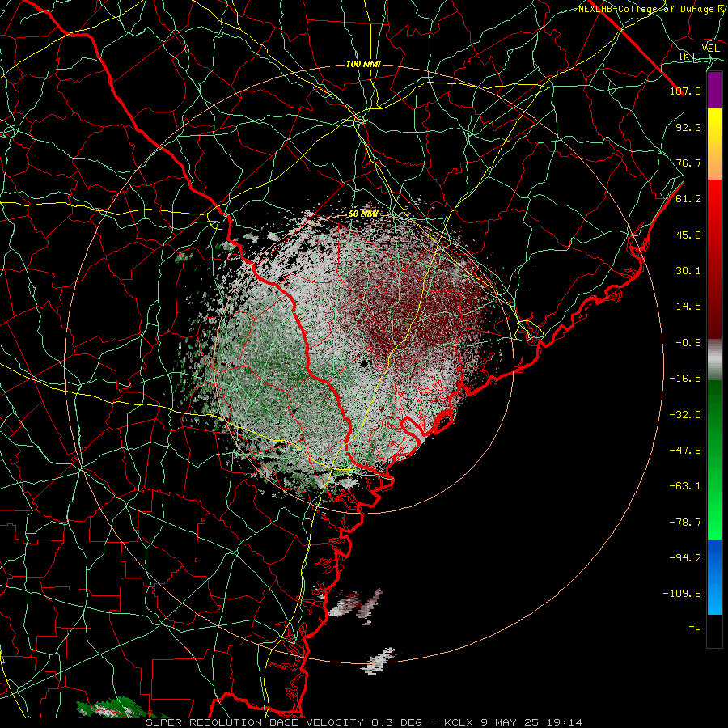The height and width of the screenshot is (728, 728).
Task: Click the black radar site dot at center
Action: (x=365, y=363)
